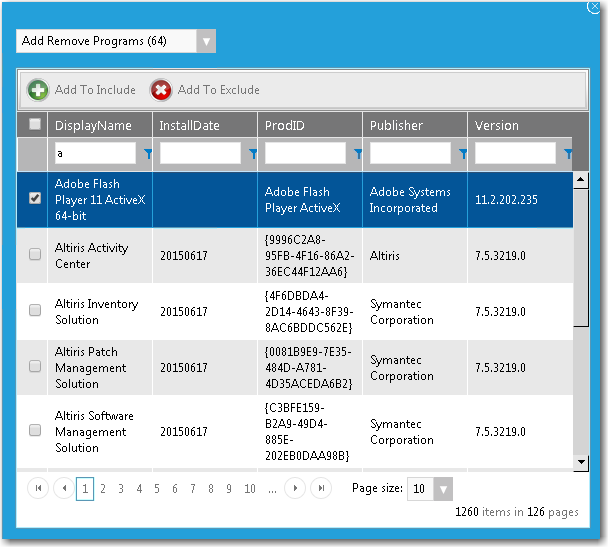Click the green Add To Include icon
This screenshot has width=608, height=547.
[x=38, y=90]
